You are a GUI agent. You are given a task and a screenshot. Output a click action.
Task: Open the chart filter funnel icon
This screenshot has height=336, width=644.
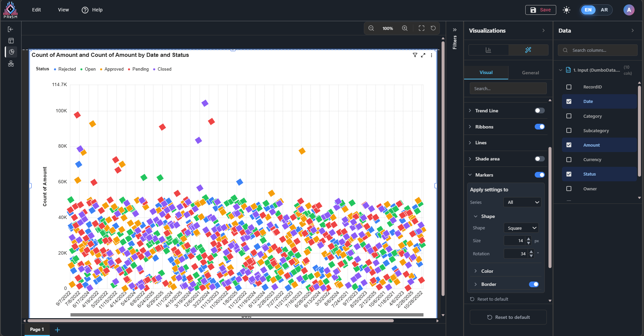[415, 55]
